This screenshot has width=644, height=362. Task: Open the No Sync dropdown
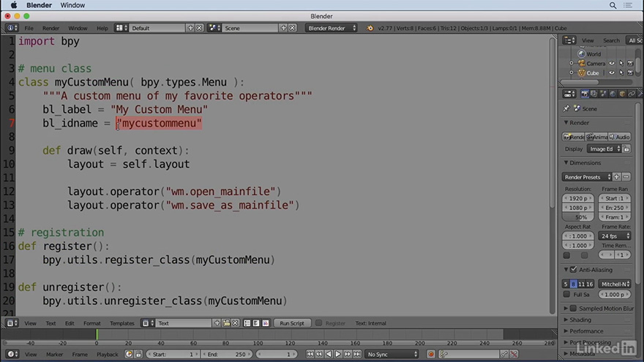pos(392,354)
